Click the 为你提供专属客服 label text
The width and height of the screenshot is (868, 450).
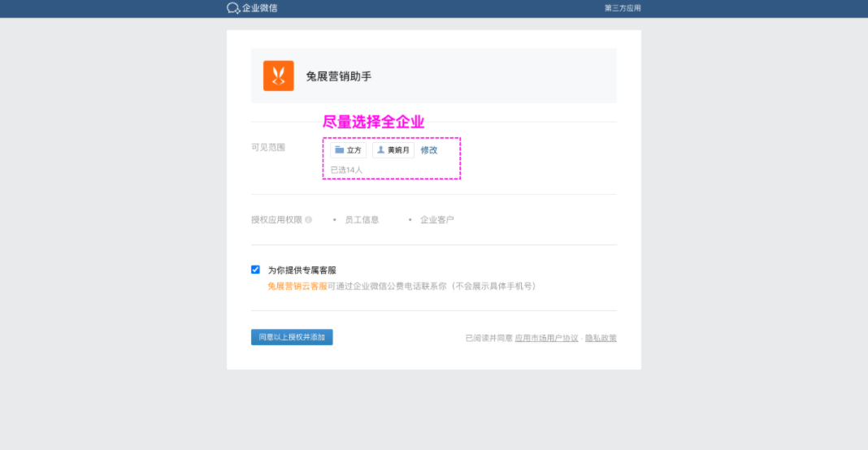pyautogui.click(x=302, y=270)
